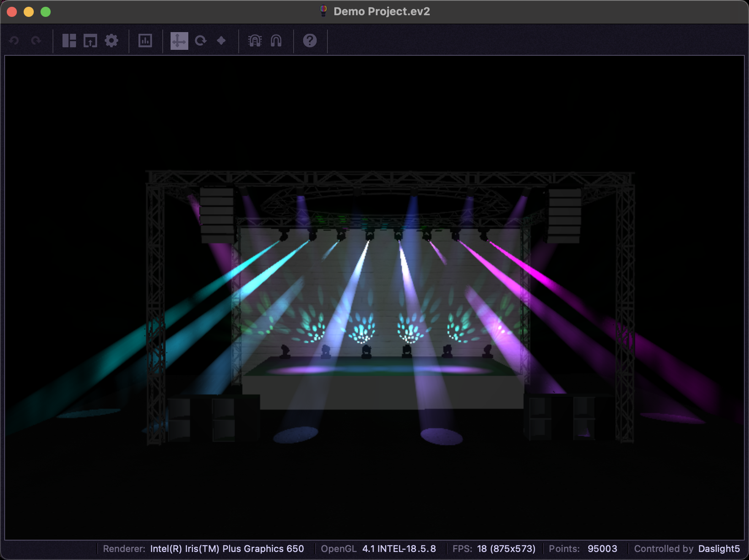Toggle the grid snap magnet icon
749x560 pixels.
pos(255,41)
